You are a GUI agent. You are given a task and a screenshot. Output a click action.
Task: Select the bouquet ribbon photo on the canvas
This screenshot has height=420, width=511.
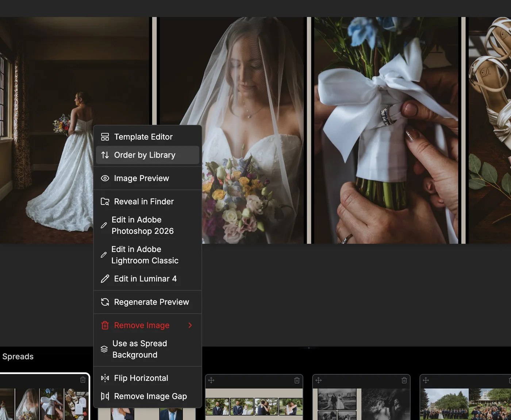[386, 130]
